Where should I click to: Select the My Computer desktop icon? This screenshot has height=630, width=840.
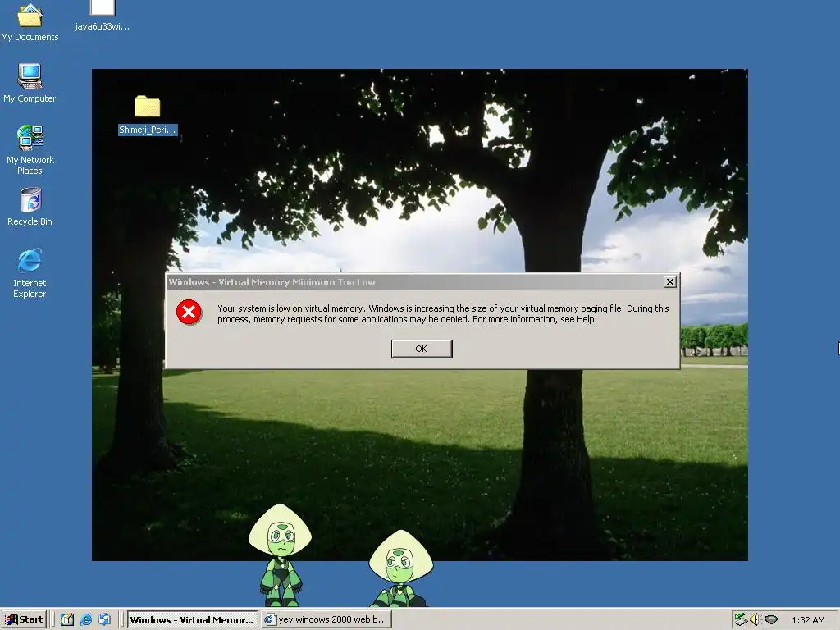30,83
